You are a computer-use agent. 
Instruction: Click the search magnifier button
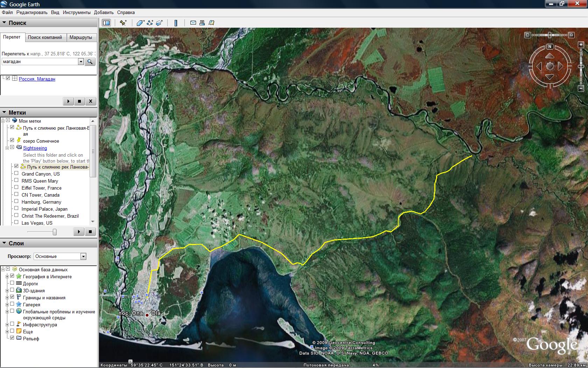pyautogui.click(x=90, y=62)
